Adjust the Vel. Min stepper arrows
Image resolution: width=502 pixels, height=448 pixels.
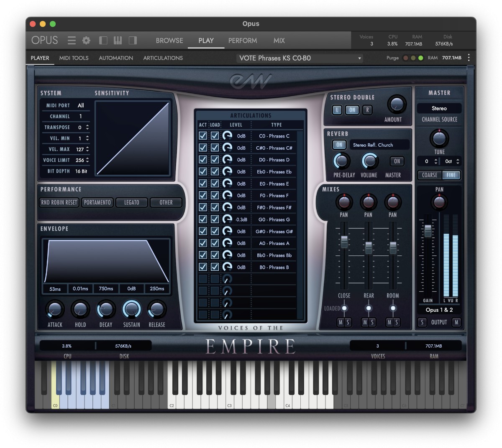tap(87, 138)
